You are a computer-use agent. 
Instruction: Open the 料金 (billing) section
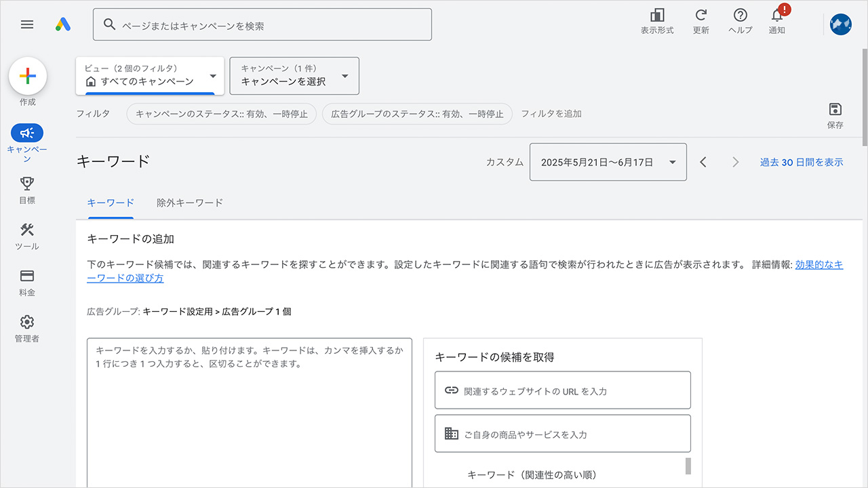point(27,277)
